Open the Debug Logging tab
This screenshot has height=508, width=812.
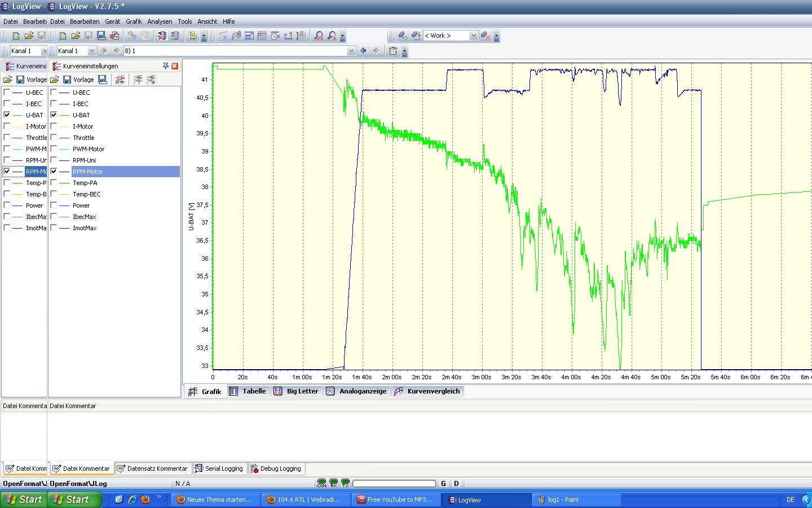click(x=276, y=468)
